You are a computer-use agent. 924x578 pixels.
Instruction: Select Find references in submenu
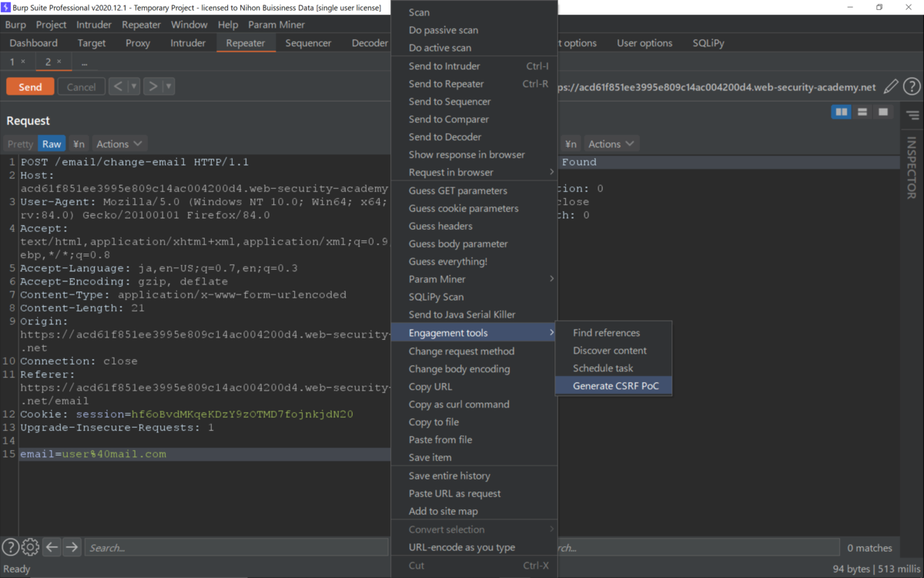click(614, 333)
